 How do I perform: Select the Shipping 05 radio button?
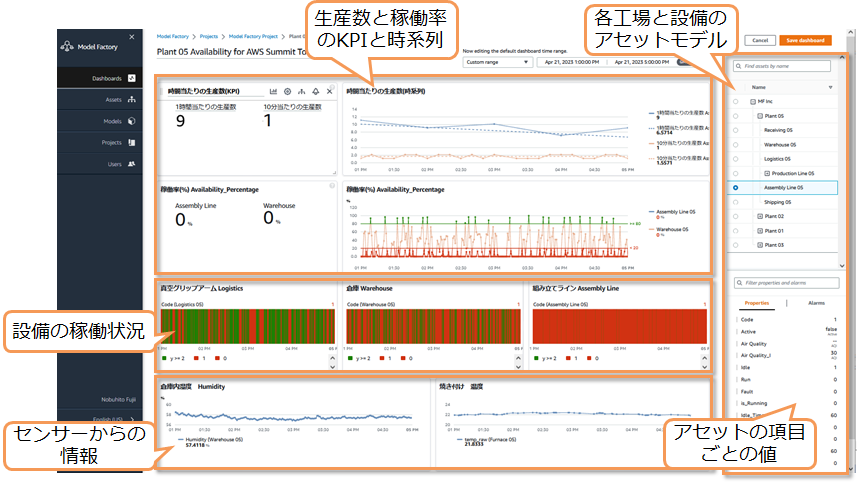(x=735, y=202)
